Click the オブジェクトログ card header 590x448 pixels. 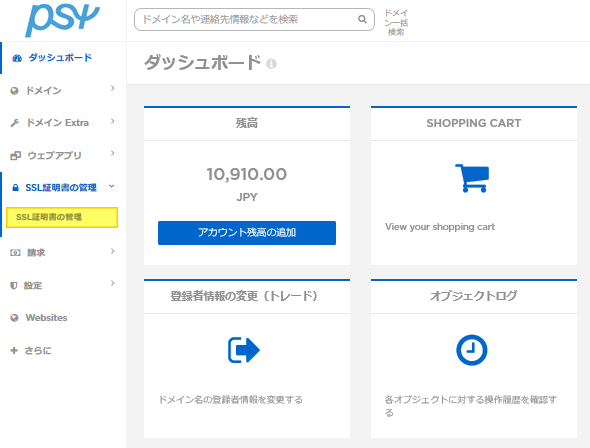point(474,296)
